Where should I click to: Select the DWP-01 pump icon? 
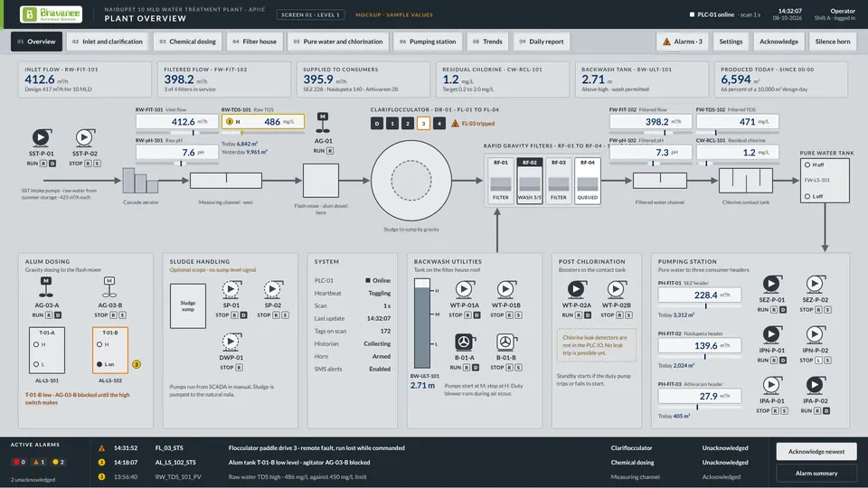click(x=231, y=342)
